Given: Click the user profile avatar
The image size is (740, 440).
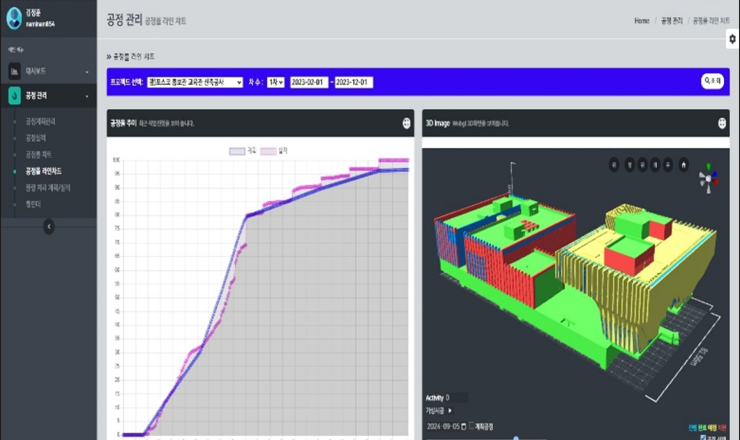Looking at the screenshot, I should pos(14,15).
